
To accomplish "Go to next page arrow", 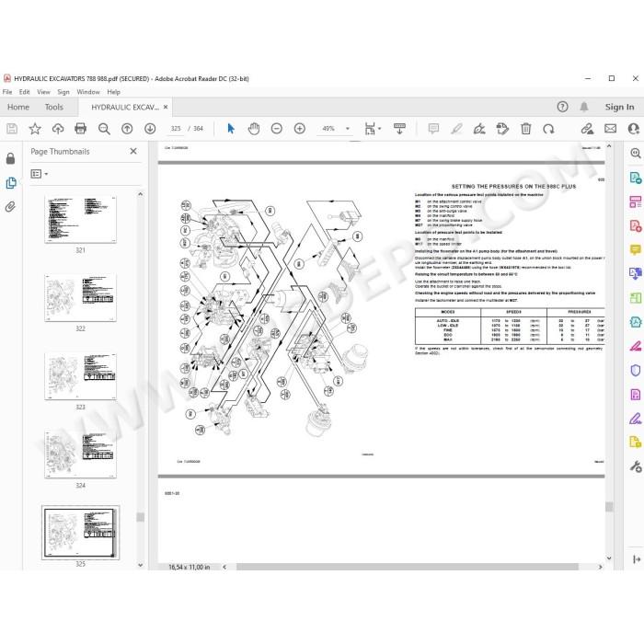I will pos(150,129).
